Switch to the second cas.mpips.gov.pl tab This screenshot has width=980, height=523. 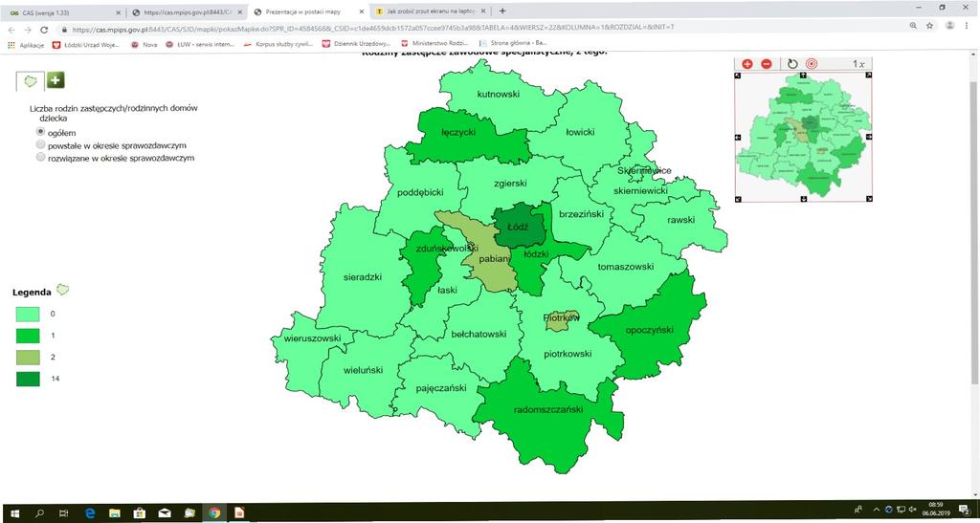pyautogui.click(x=188, y=11)
